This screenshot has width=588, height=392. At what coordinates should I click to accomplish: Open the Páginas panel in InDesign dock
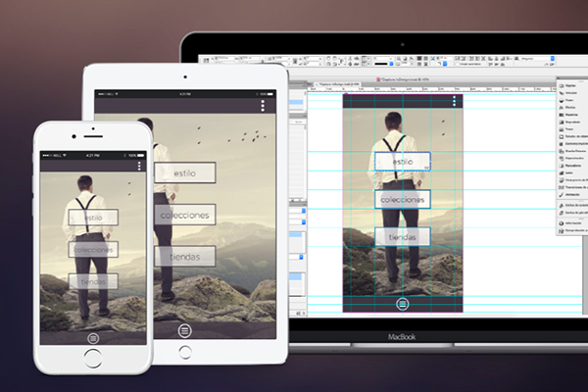coord(568,86)
